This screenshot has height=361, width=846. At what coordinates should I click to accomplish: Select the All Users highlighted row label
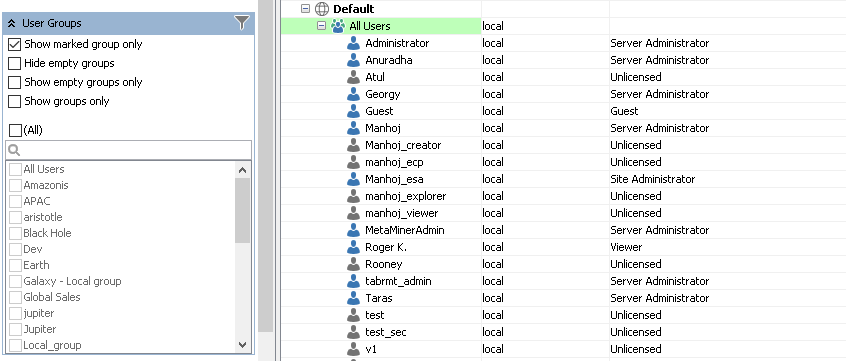[x=370, y=26]
